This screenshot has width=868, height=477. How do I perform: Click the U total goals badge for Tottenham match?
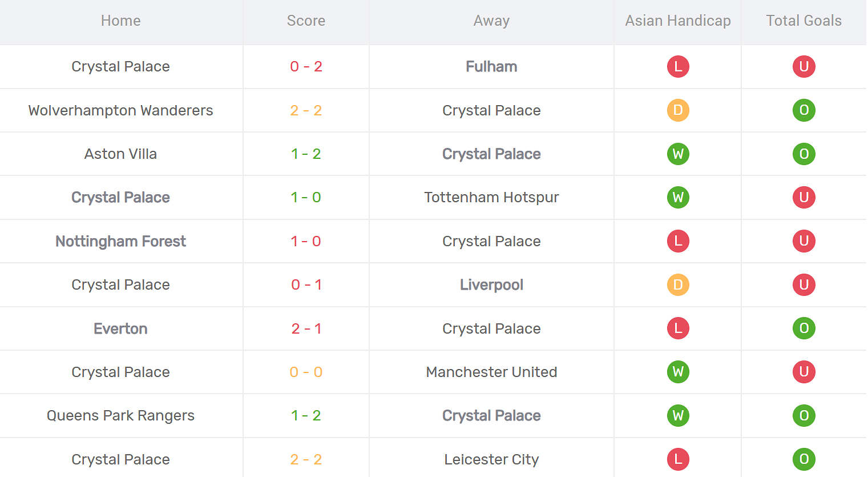[x=804, y=198]
